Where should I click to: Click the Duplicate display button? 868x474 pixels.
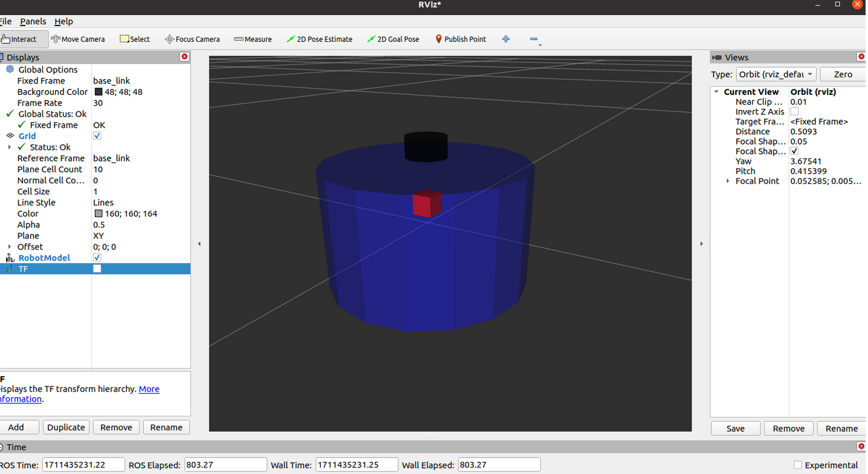pos(66,427)
